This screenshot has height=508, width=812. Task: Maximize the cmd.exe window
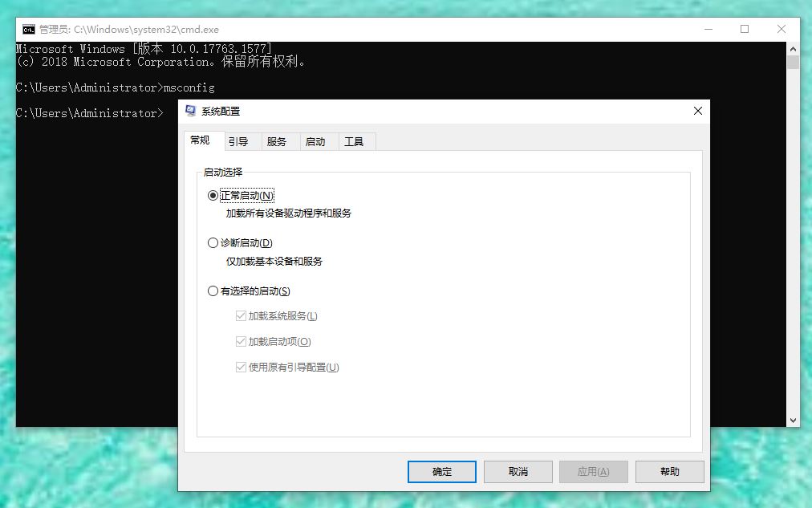pyautogui.click(x=745, y=30)
